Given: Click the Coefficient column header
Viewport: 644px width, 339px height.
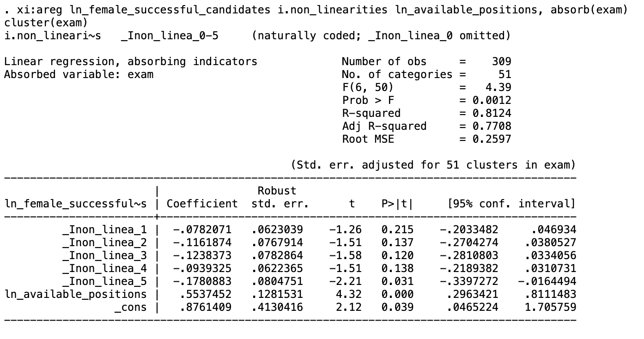Looking at the screenshot, I should (x=202, y=204).
